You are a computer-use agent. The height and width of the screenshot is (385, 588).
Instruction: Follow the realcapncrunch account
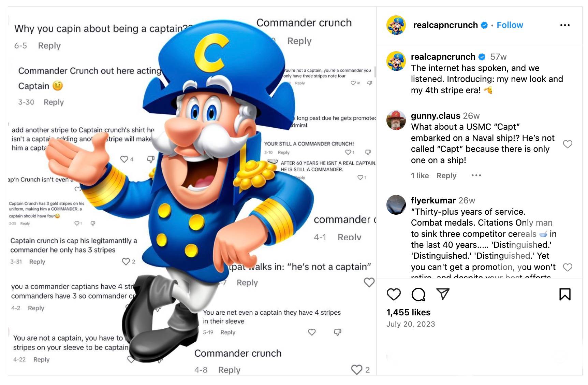[x=510, y=25]
